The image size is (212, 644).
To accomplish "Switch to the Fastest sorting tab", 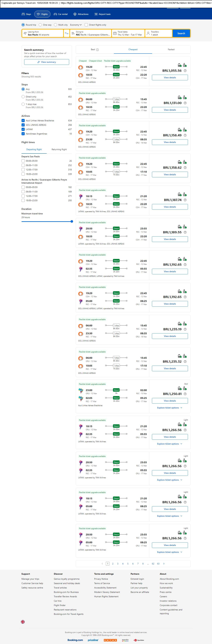I will point(171,49).
